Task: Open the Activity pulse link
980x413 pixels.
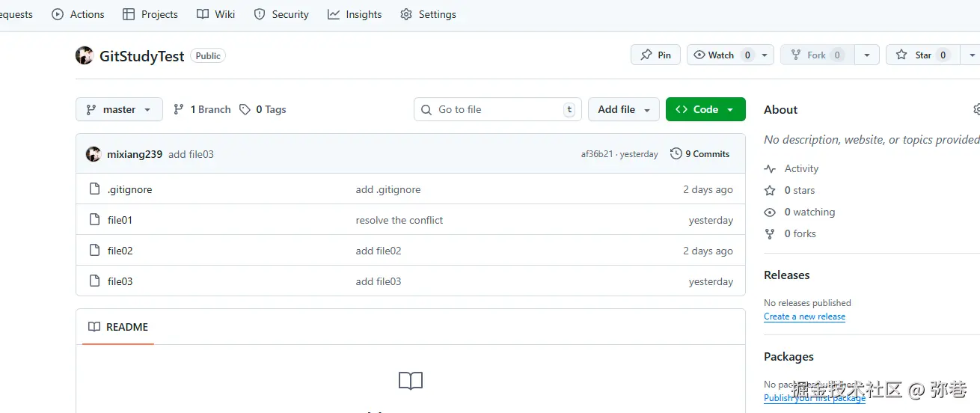Action: coord(801,169)
